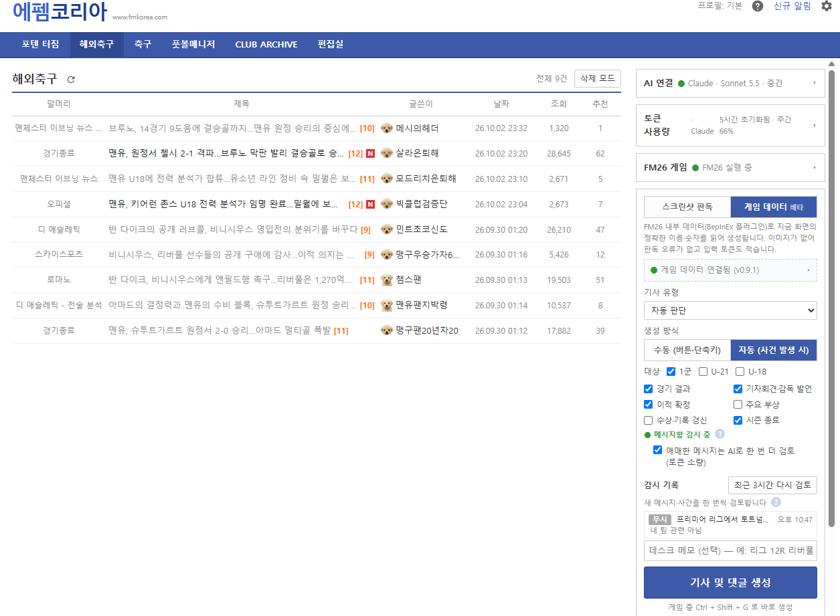Screen dimensions: 840x616
Task: Click avatar icon next to 빅클럽검증단
Action: [x=387, y=204]
